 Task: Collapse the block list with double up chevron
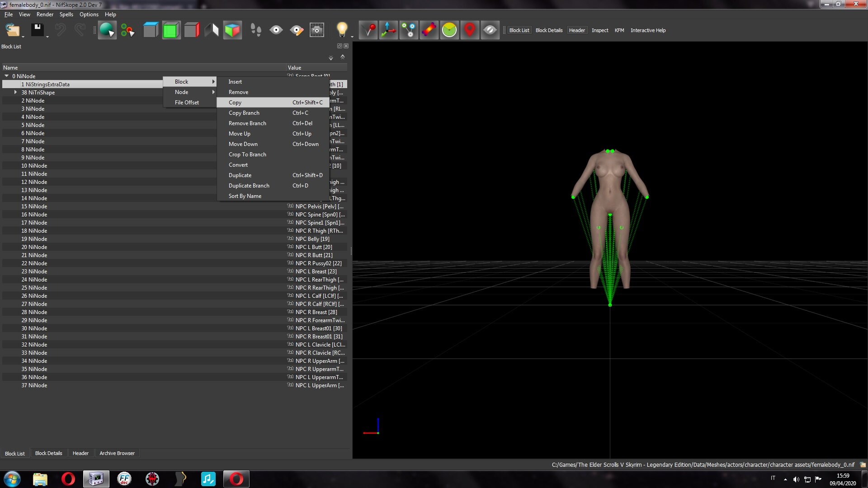click(343, 57)
